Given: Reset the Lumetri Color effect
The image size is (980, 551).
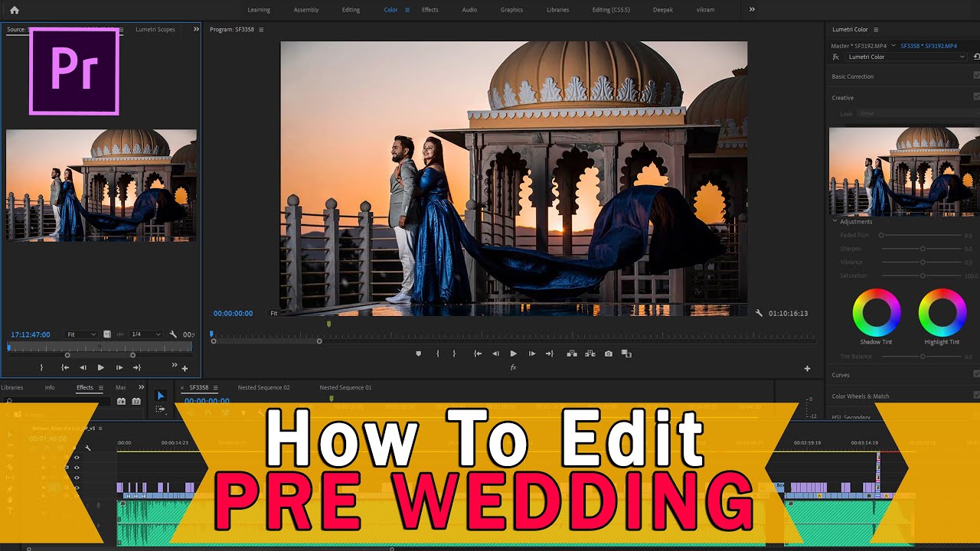Looking at the screenshot, I should point(976,57).
